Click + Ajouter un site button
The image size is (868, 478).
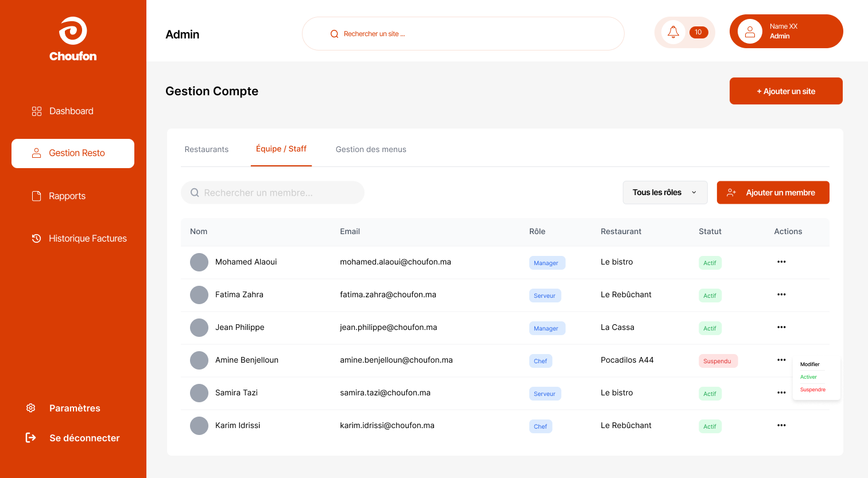tap(786, 91)
